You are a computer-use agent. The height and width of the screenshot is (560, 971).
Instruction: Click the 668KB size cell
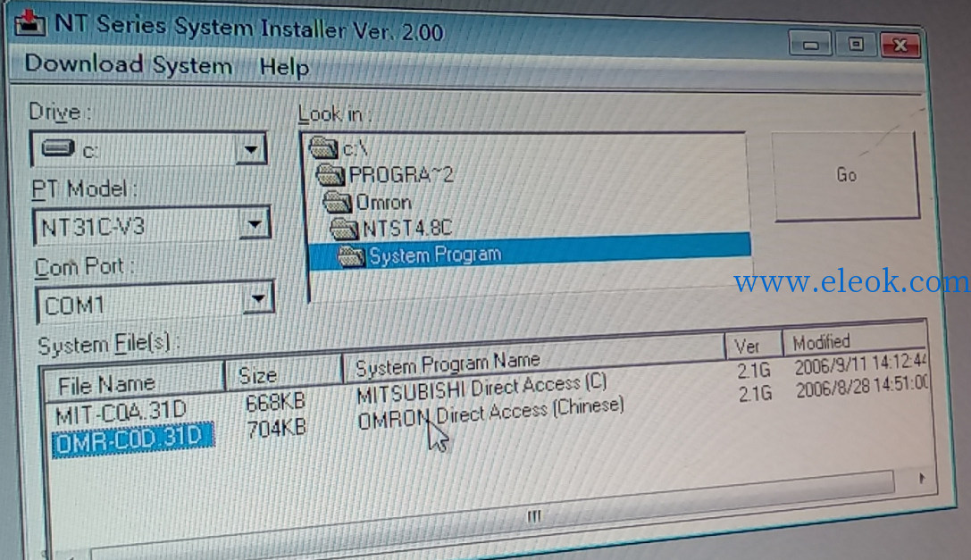275,402
